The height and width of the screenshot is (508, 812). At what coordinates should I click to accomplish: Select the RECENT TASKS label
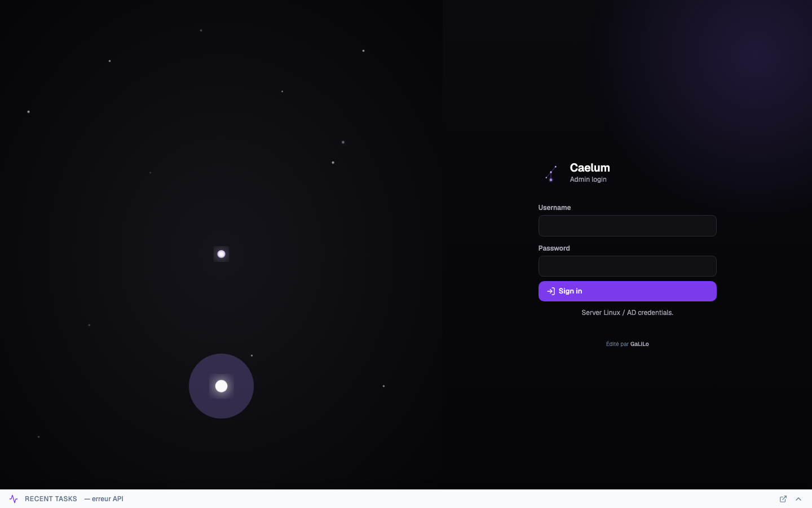[51, 499]
